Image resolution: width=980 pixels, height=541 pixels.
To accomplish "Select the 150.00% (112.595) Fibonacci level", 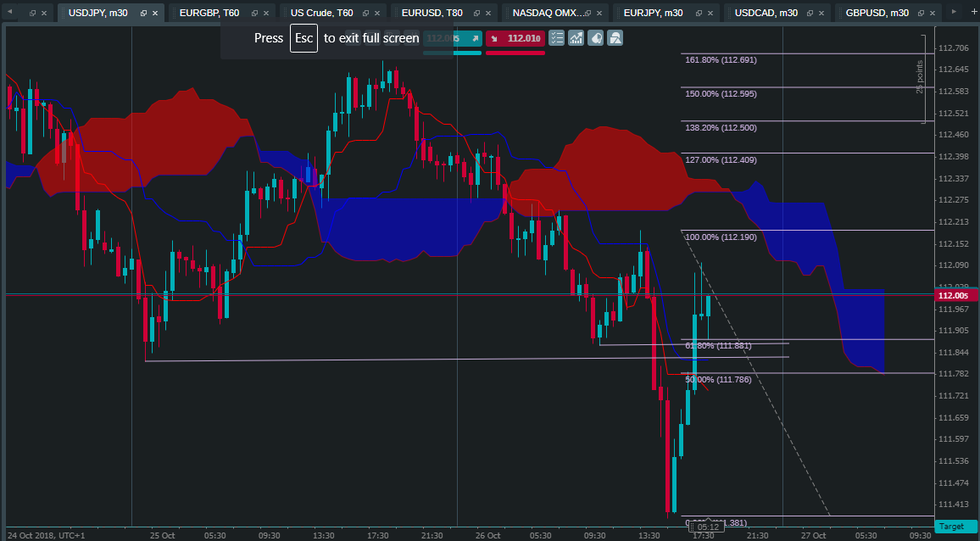I will 721,94.
